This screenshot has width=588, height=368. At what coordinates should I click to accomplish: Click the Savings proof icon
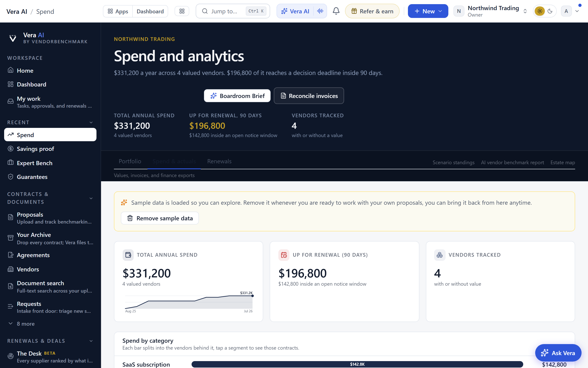10,149
